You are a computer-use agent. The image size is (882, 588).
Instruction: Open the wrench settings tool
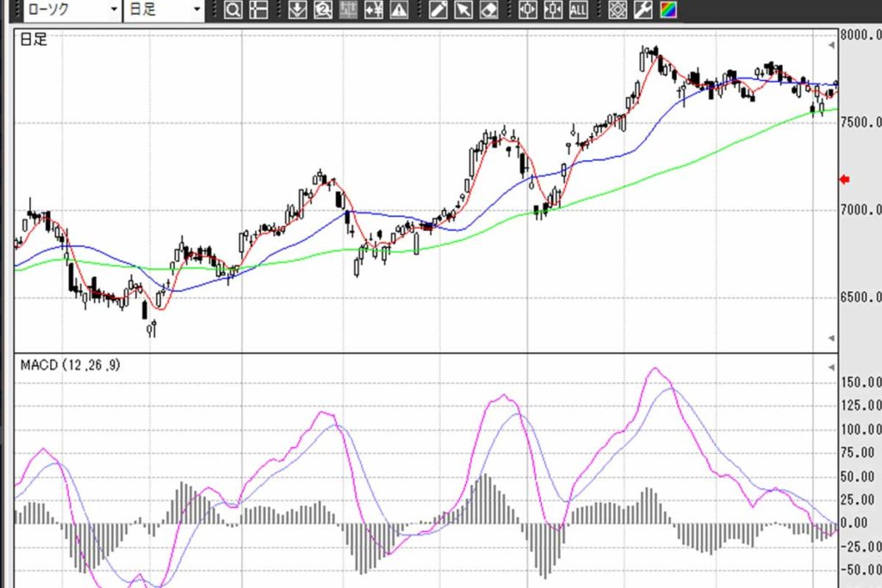coord(643,10)
